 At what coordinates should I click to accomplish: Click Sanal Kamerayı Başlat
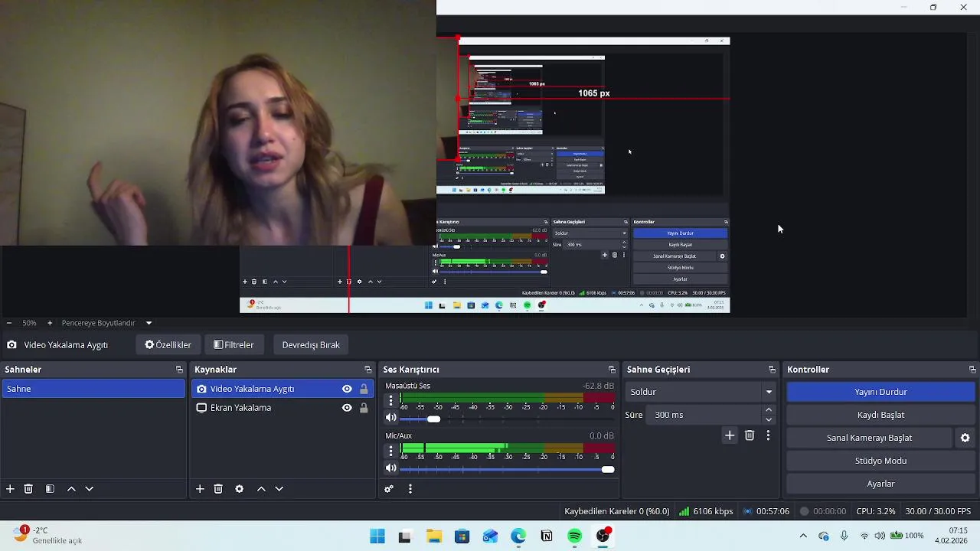click(x=869, y=438)
